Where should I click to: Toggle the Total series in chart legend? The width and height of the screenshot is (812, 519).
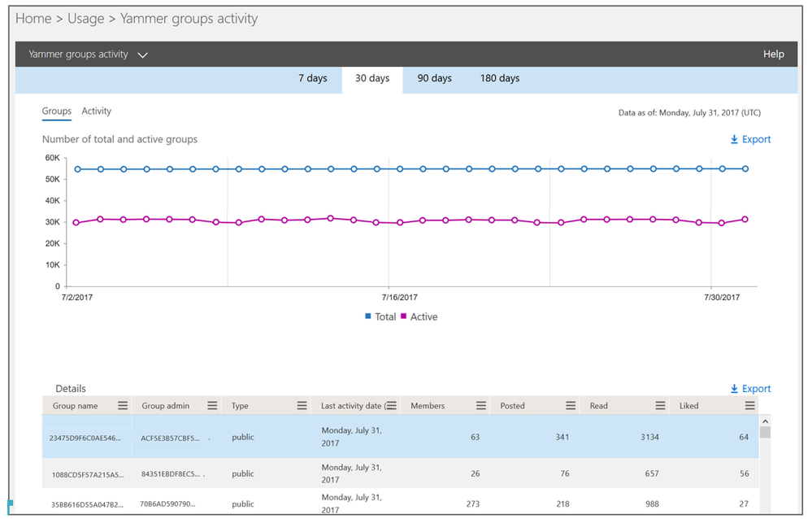pos(380,316)
